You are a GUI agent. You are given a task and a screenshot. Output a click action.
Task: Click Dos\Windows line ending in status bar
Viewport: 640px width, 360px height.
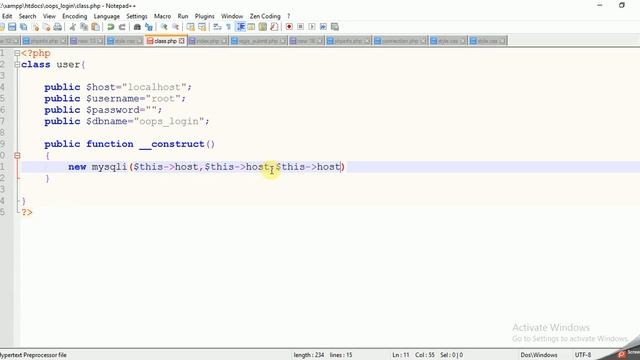click(538, 355)
